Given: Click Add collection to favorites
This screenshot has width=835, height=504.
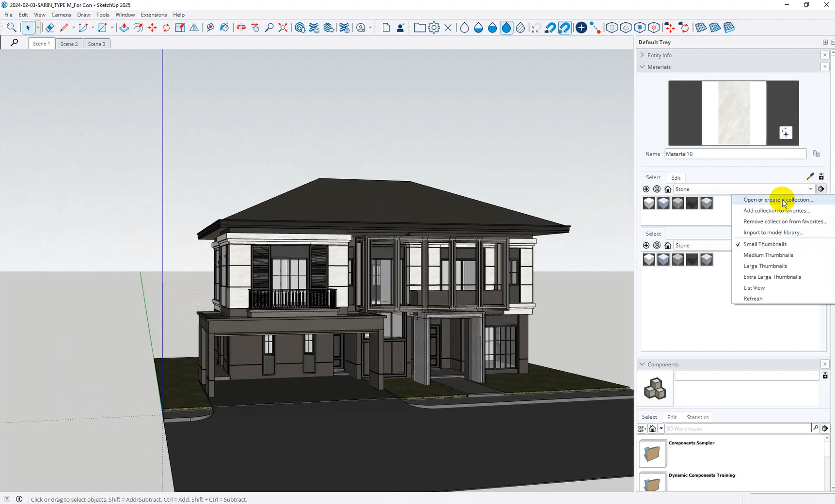Looking at the screenshot, I should tap(776, 211).
